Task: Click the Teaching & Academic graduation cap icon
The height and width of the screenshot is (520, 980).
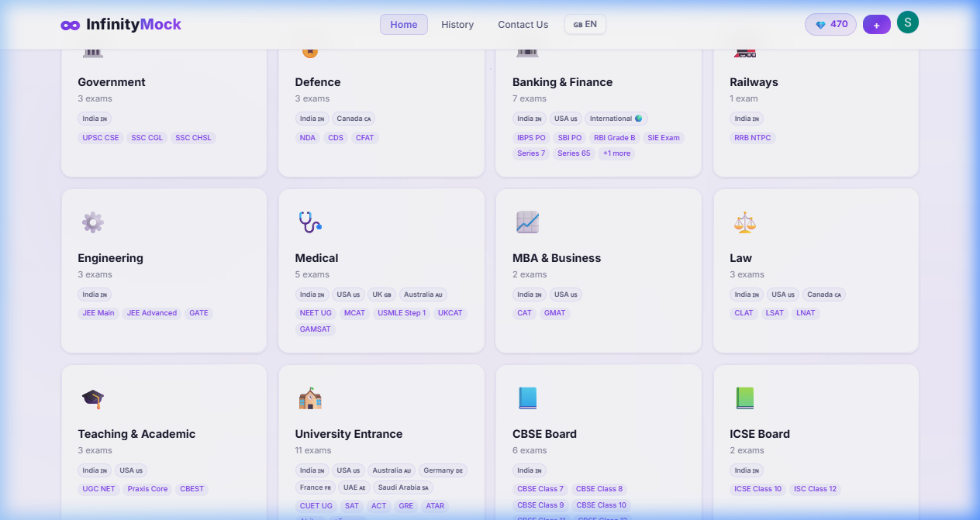Action: pyautogui.click(x=93, y=398)
